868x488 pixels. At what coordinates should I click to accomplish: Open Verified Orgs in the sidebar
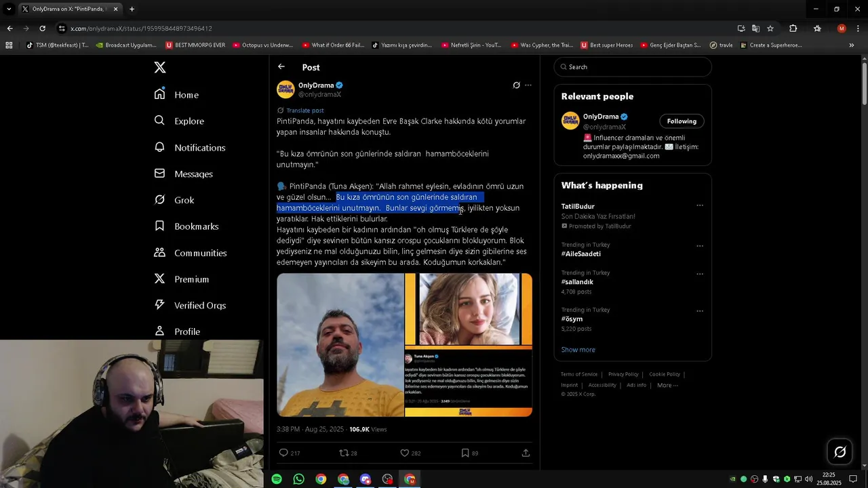[191, 305]
